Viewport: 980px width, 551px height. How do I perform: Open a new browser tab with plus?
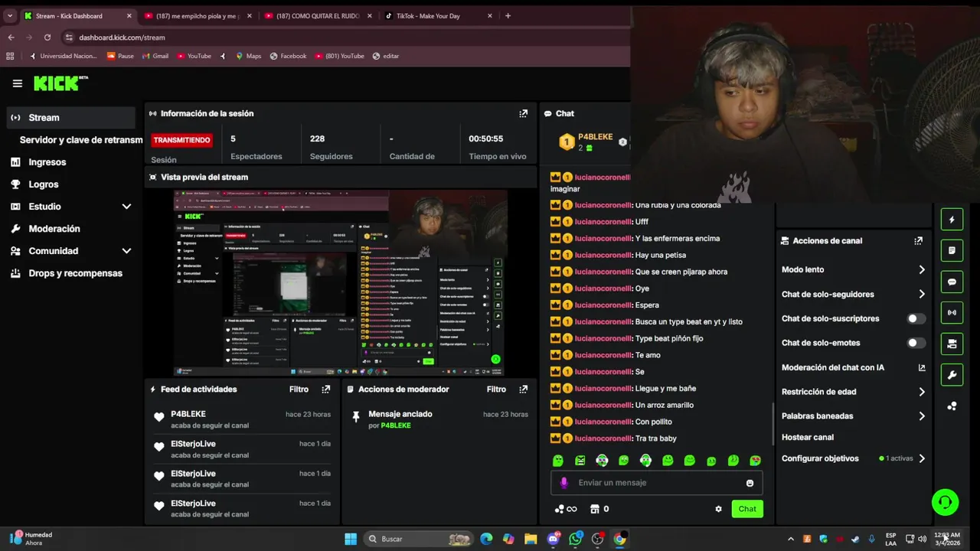(508, 15)
